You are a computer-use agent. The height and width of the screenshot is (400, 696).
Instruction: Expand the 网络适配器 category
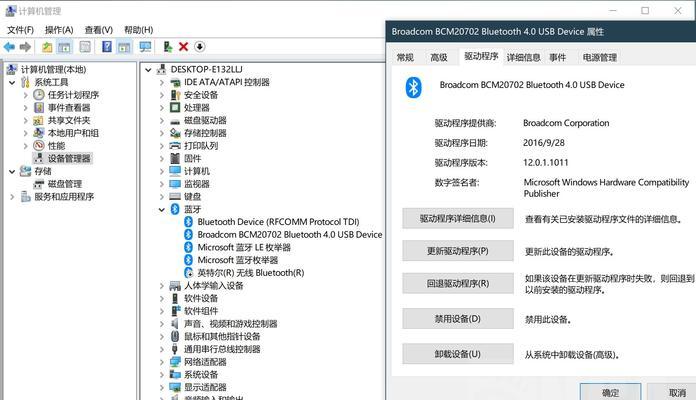pyautogui.click(x=162, y=362)
